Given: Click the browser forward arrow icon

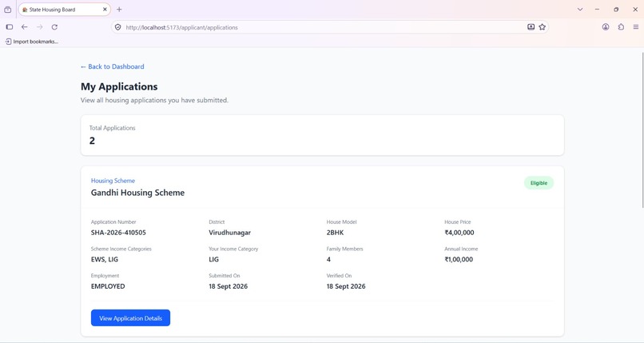Looking at the screenshot, I should pos(40,27).
